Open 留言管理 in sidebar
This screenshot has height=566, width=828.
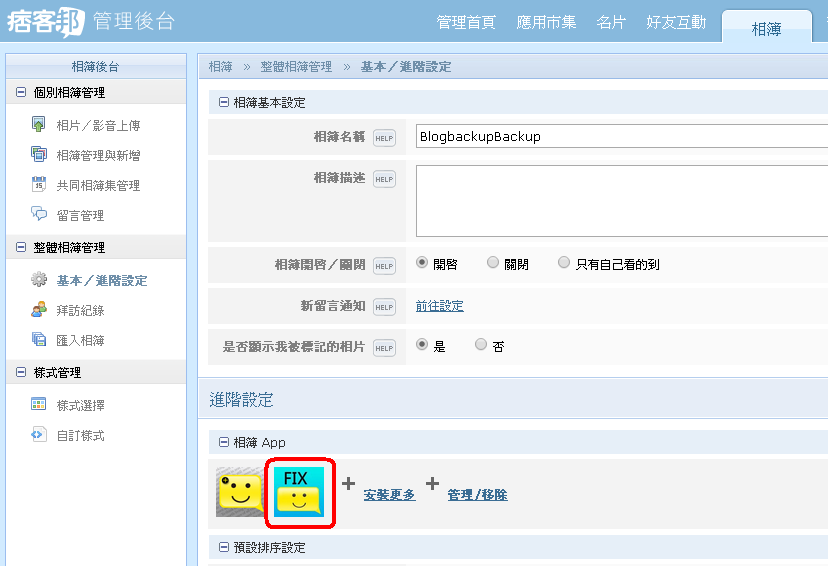coord(80,215)
